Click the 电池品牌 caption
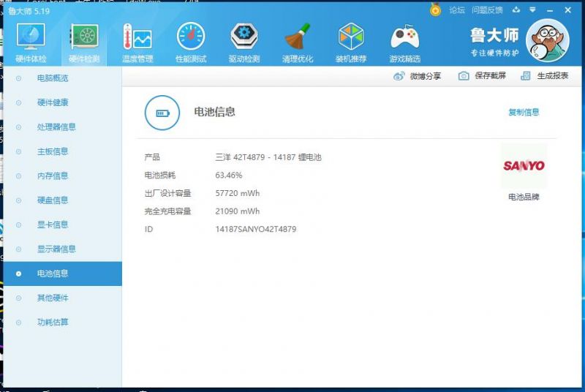The height and width of the screenshot is (392, 585). click(524, 197)
